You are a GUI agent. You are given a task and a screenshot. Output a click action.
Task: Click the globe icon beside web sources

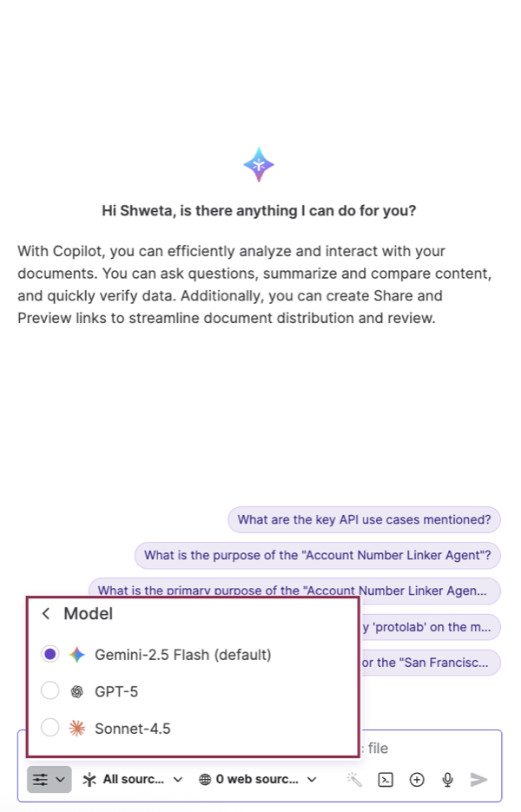click(202, 779)
